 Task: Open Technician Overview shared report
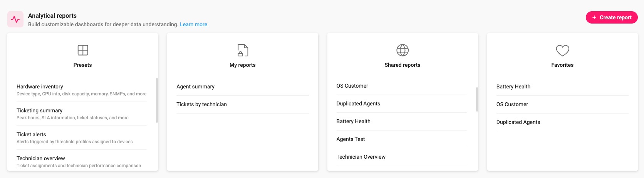tap(361, 157)
